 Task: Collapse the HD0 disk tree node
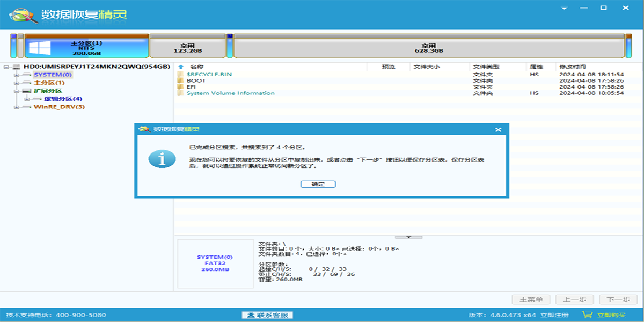(7, 67)
